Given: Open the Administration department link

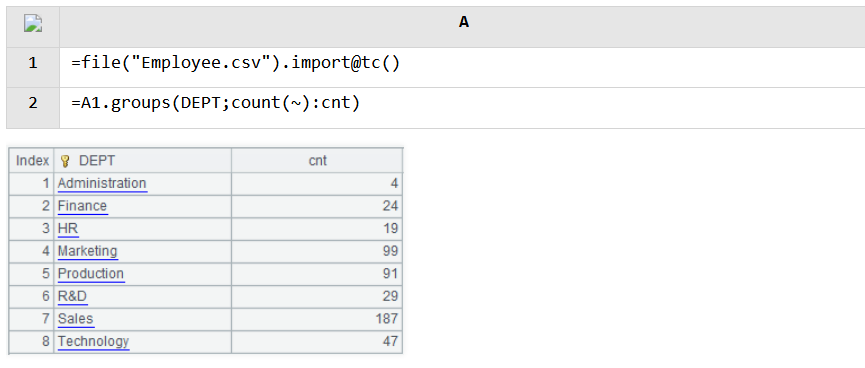Looking at the screenshot, I should coord(102,183).
